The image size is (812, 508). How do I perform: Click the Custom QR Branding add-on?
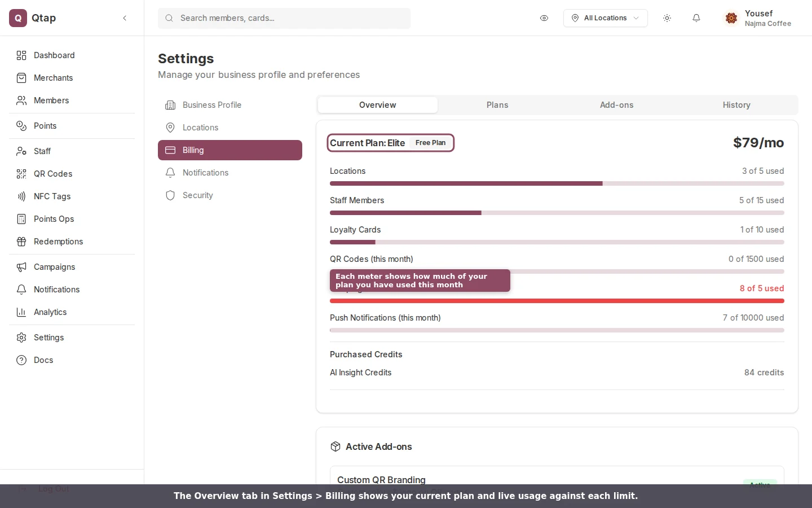point(382,480)
